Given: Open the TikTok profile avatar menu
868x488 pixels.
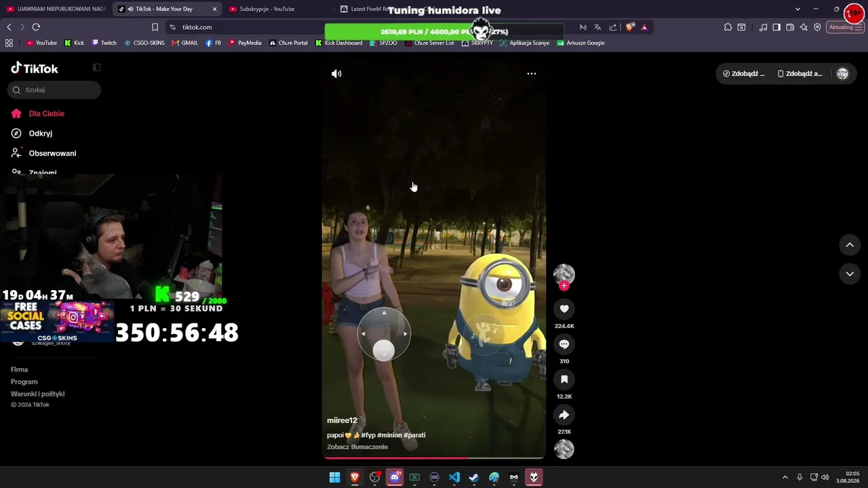Looking at the screenshot, I should (x=842, y=74).
